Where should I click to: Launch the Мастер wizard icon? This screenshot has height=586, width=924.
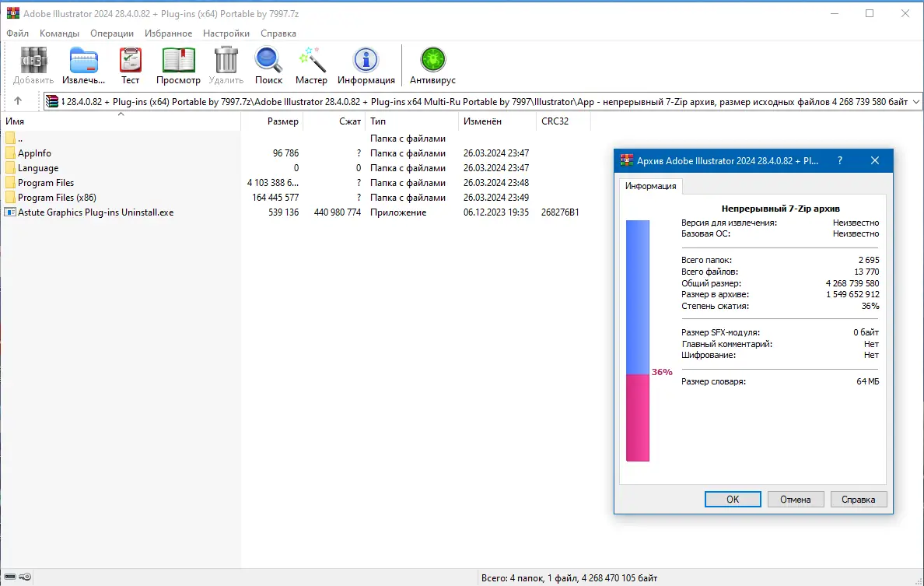pyautogui.click(x=311, y=60)
